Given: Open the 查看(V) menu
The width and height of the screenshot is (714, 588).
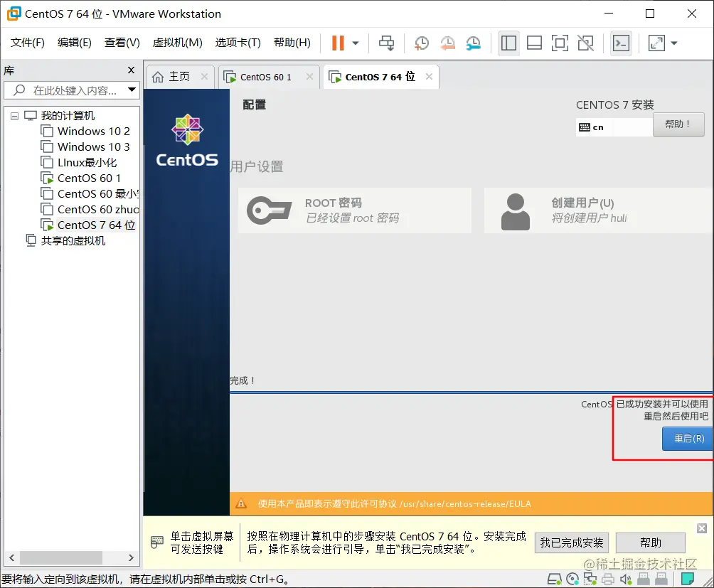Looking at the screenshot, I should 122,43.
